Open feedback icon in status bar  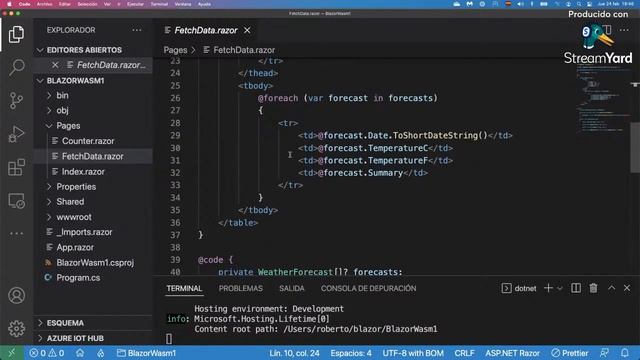click(x=604, y=353)
